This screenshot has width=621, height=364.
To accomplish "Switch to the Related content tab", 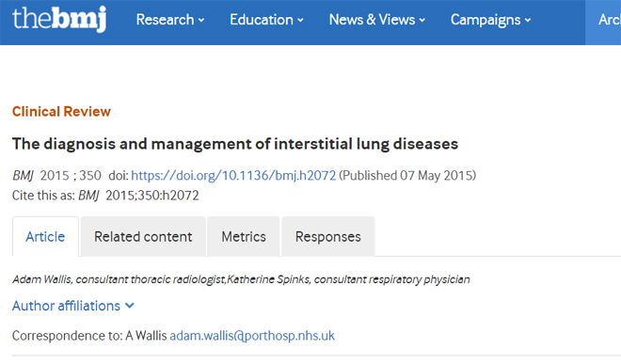I will tap(143, 236).
